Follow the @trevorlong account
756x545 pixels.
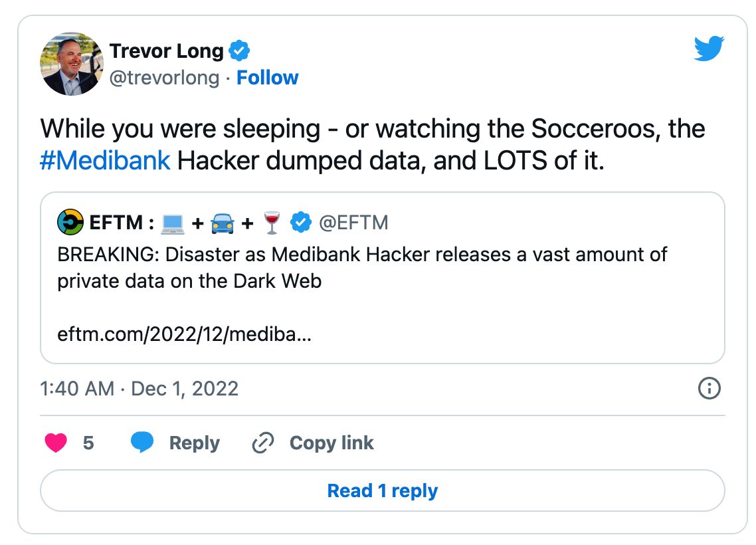[x=268, y=78]
